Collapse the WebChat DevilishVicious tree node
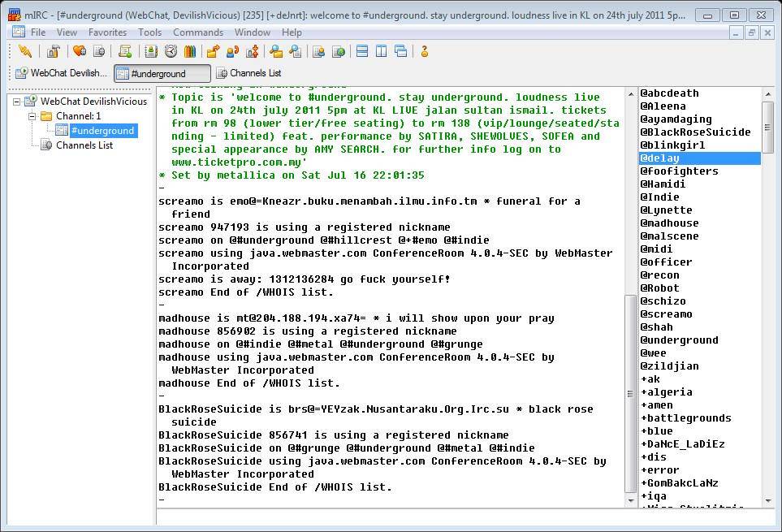782x532 pixels. click(16, 102)
